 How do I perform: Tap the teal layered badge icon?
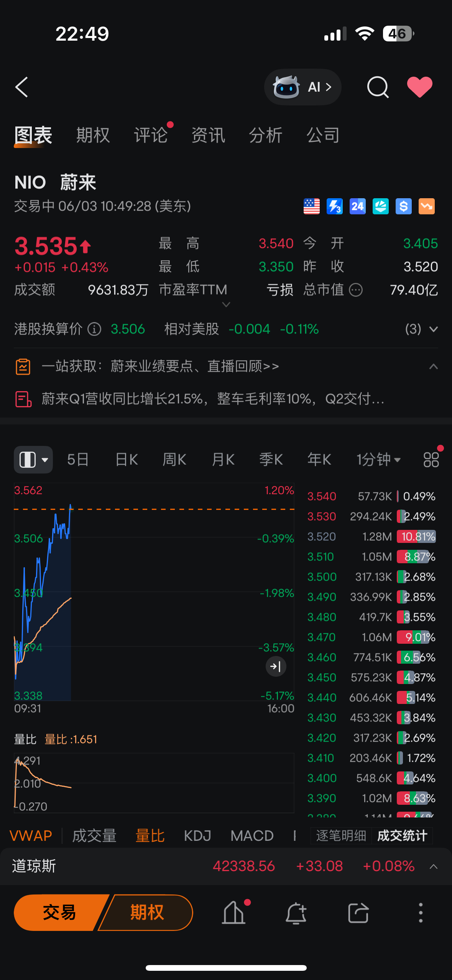tap(381, 206)
